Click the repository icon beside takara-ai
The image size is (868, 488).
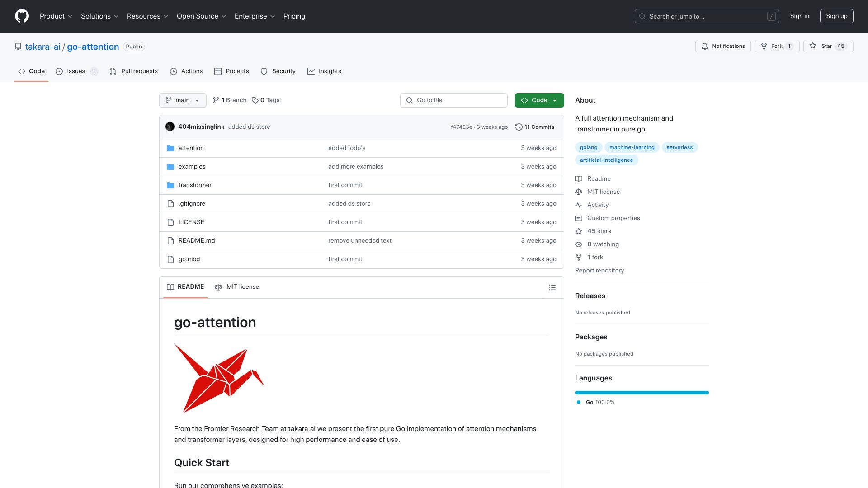pyautogui.click(x=18, y=47)
